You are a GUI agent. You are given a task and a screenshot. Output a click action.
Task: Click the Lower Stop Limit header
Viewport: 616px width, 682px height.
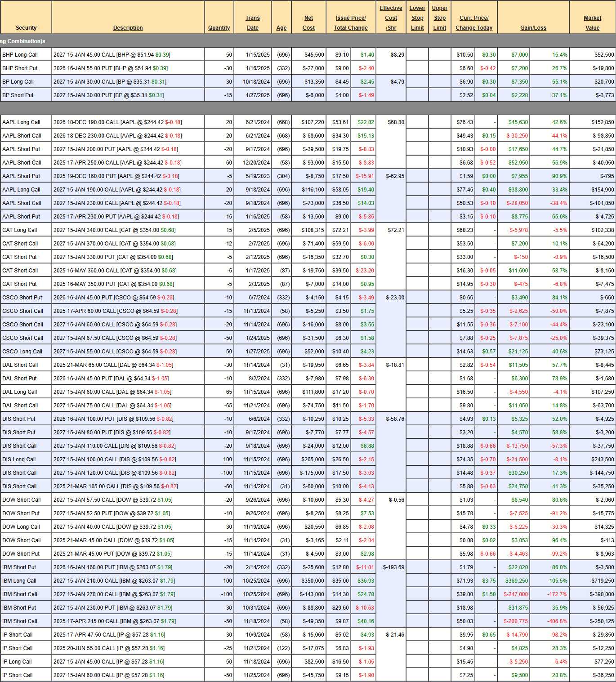pyautogui.click(x=417, y=18)
